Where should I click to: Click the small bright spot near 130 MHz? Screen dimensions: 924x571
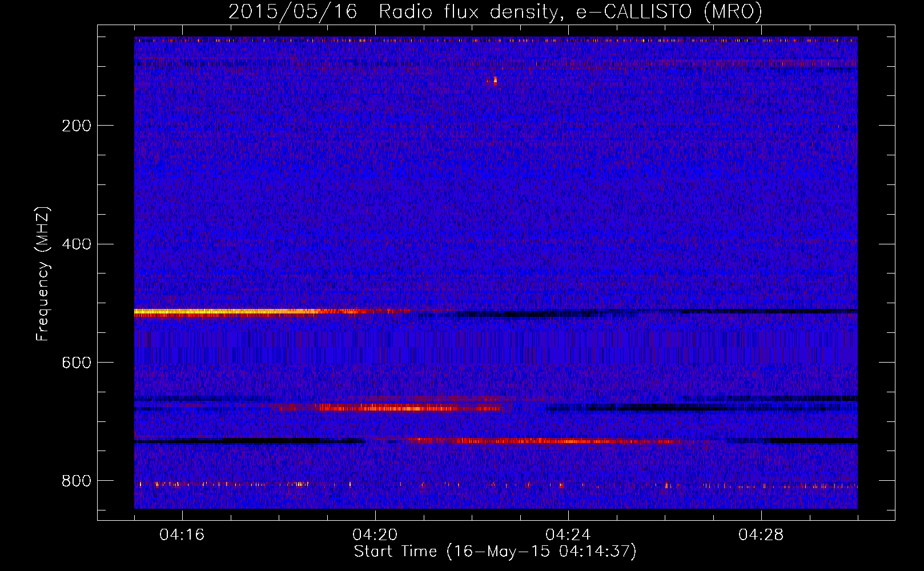[495, 81]
